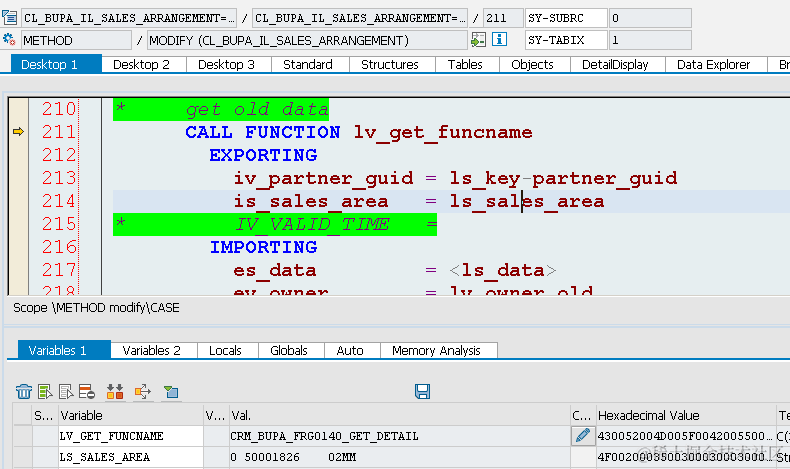This screenshot has width=790, height=469.
Task: Click ls_key-partner_guid in line 213
Action: click(x=563, y=178)
